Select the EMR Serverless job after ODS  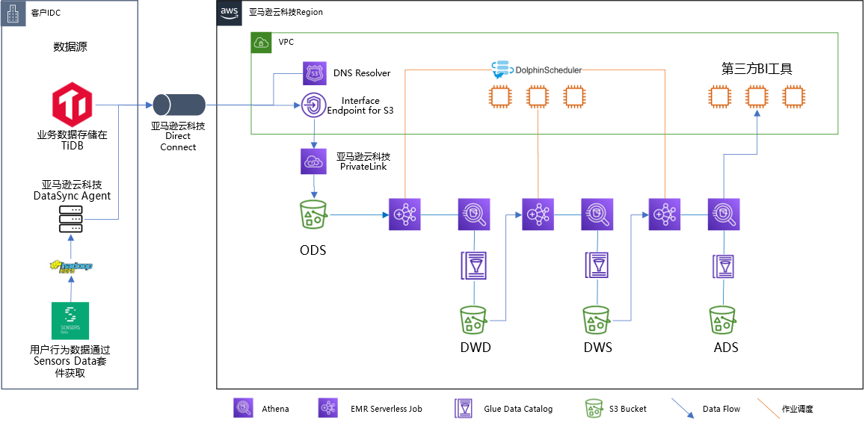tap(405, 214)
